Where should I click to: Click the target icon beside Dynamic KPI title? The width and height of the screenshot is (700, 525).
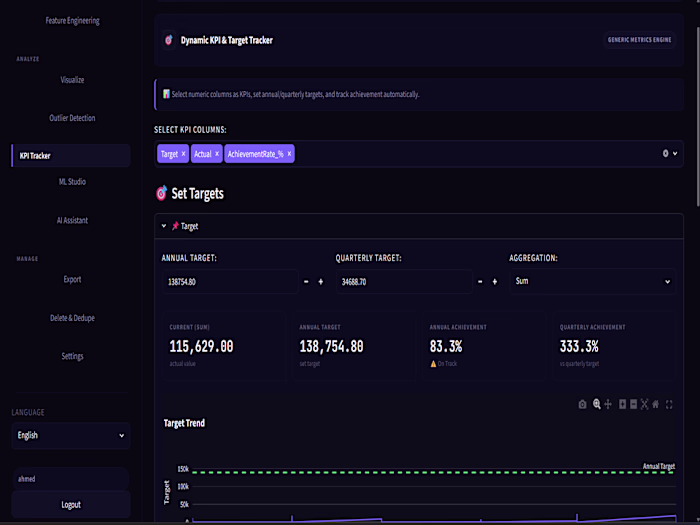click(x=169, y=40)
